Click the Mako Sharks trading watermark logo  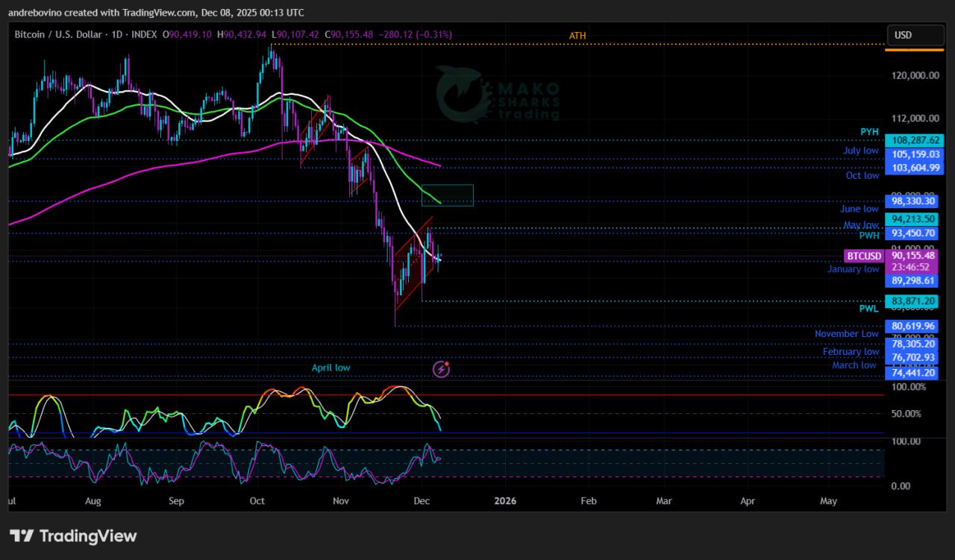(x=498, y=95)
